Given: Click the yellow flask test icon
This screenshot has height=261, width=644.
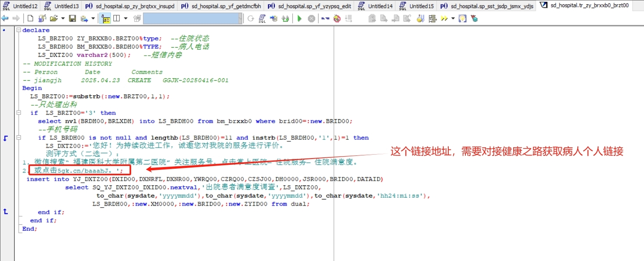Looking at the screenshot, I should tap(420, 18).
